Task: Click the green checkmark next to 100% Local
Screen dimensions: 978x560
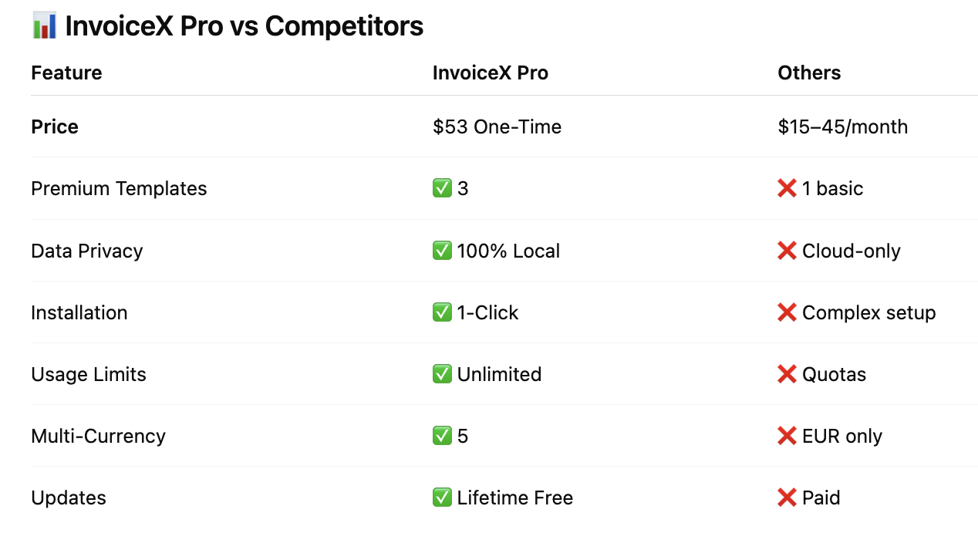Action: click(442, 251)
